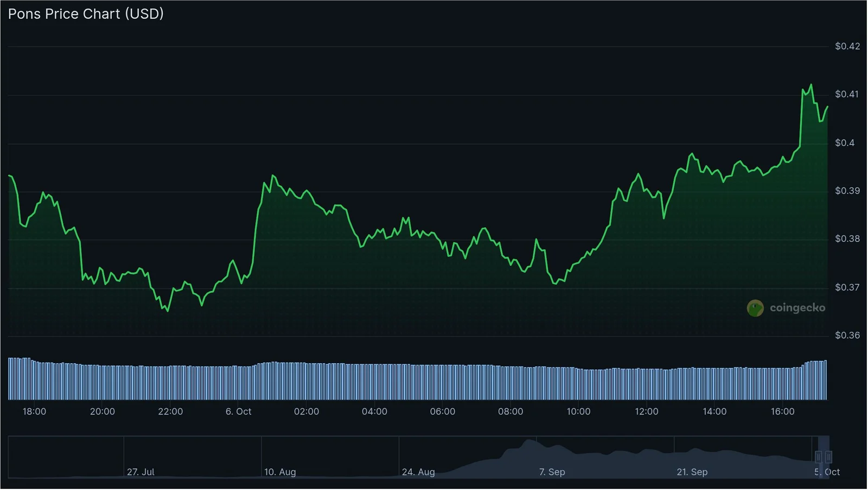Grab the right handle of the range navigator
This screenshot has width=868, height=490.
tap(828, 457)
